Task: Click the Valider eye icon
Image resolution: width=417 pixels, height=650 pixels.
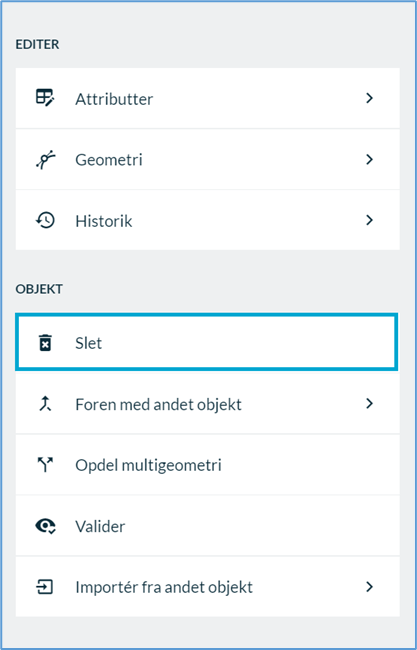Action: click(x=45, y=526)
